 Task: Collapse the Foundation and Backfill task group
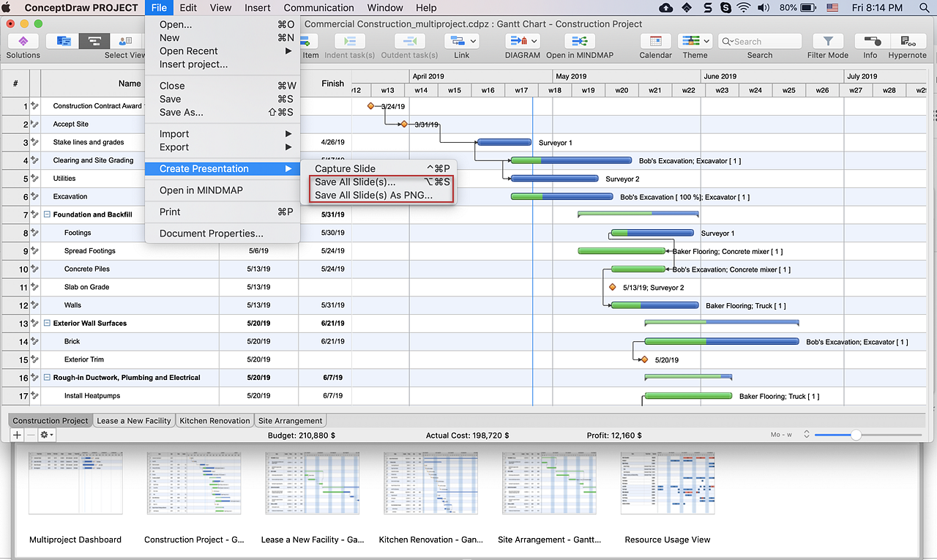coord(47,214)
